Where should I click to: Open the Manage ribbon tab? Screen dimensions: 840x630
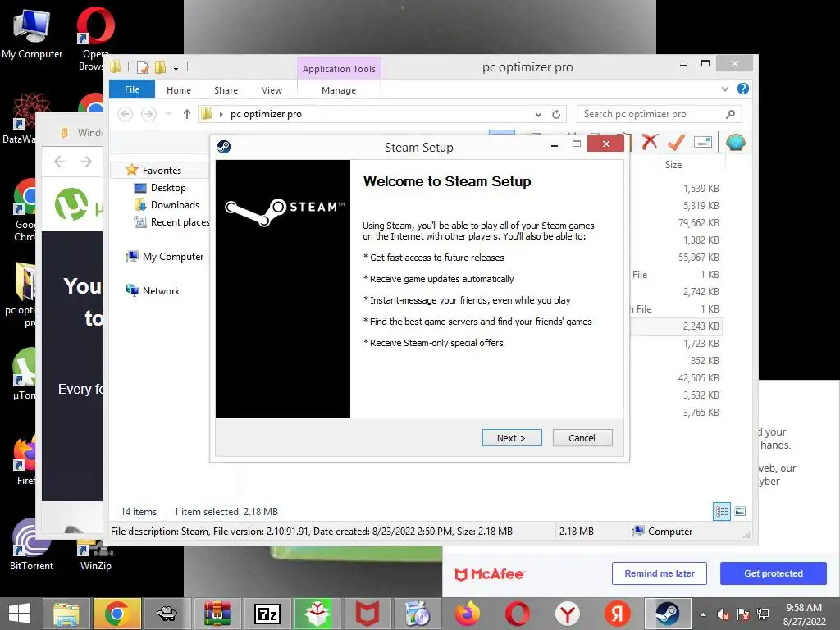[339, 90]
